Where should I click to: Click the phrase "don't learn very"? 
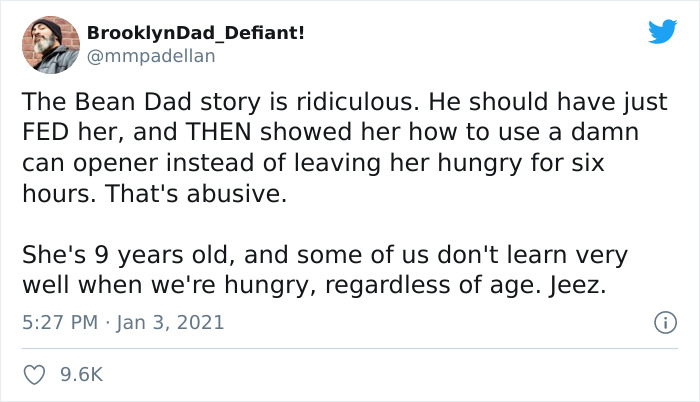coord(532,255)
